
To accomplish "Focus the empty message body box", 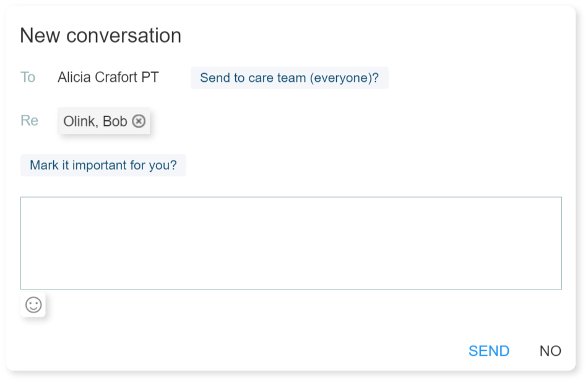I will pos(291,243).
